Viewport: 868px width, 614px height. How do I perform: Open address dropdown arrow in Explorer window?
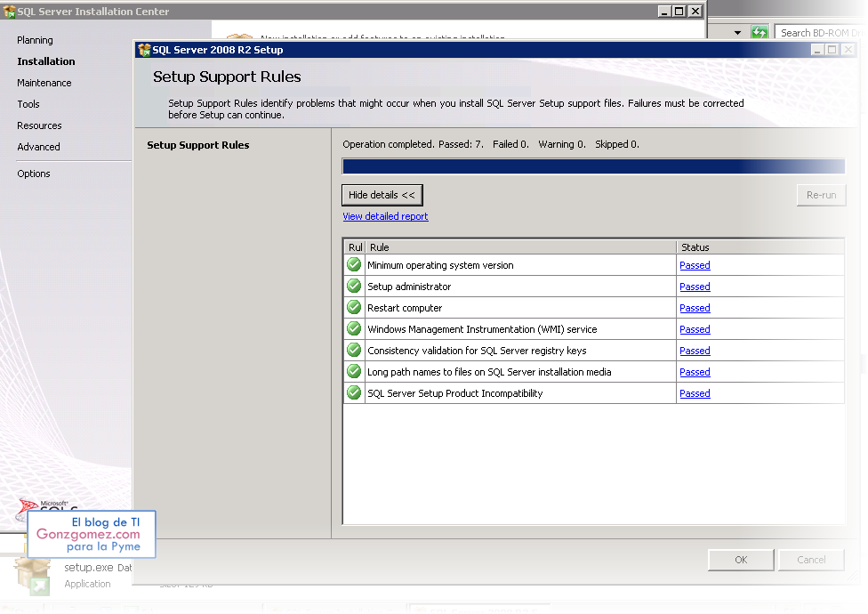point(737,33)
